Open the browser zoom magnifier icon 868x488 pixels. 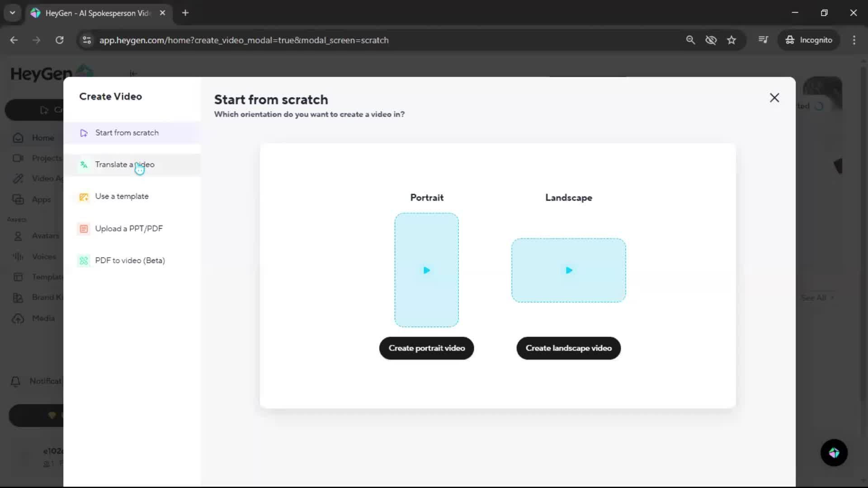[690, 40]
